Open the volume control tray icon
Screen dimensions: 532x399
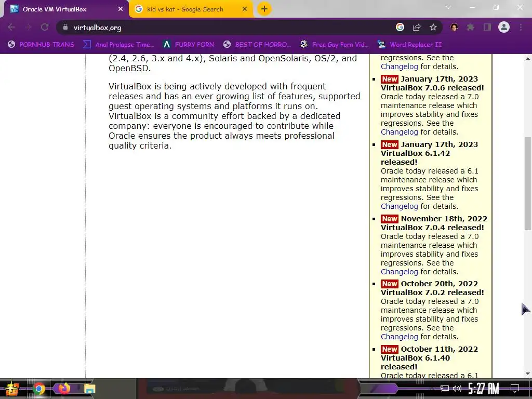pyautogui.click(x=457, y=389)
